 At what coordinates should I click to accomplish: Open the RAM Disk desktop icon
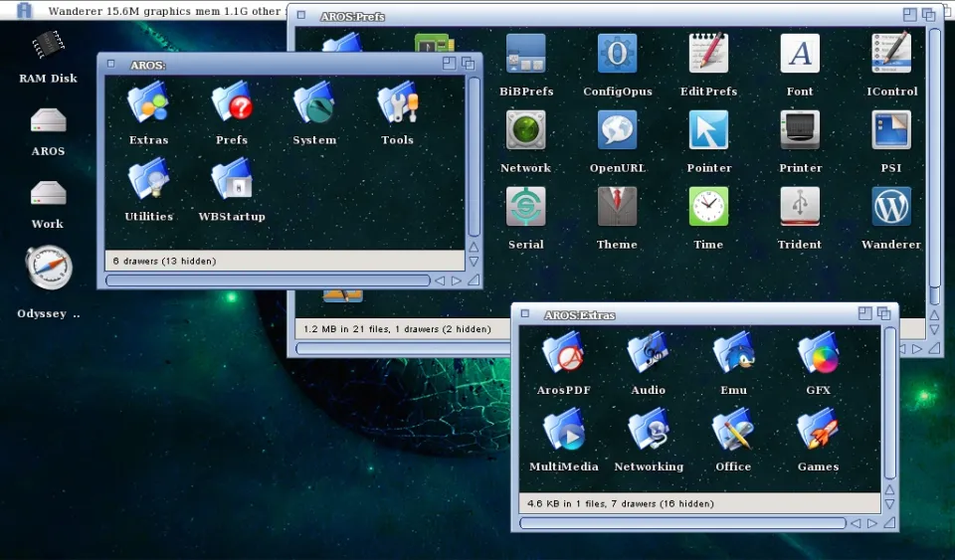48,46
